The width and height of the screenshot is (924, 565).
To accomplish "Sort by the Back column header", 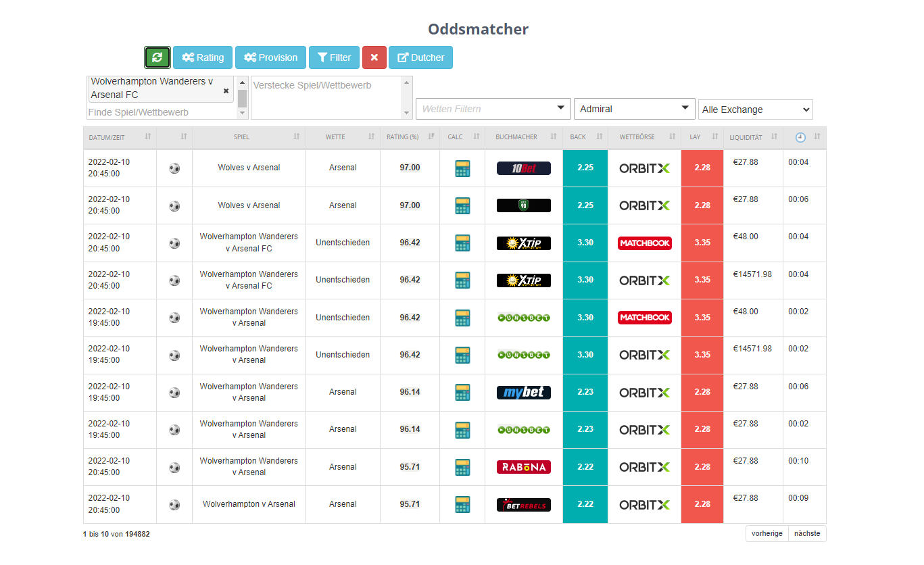I will pyautogui.click(x=585, y=137).
